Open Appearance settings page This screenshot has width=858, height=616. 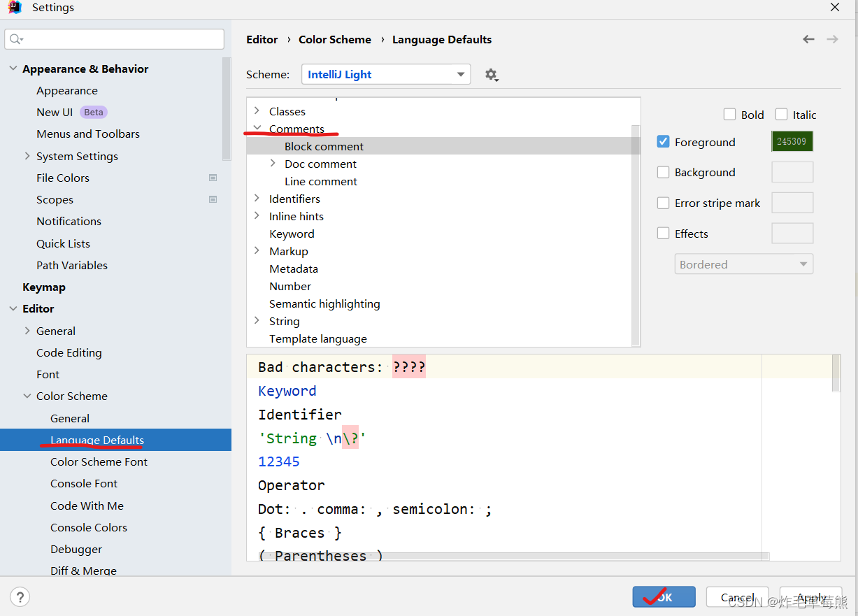tap(67, 90)
